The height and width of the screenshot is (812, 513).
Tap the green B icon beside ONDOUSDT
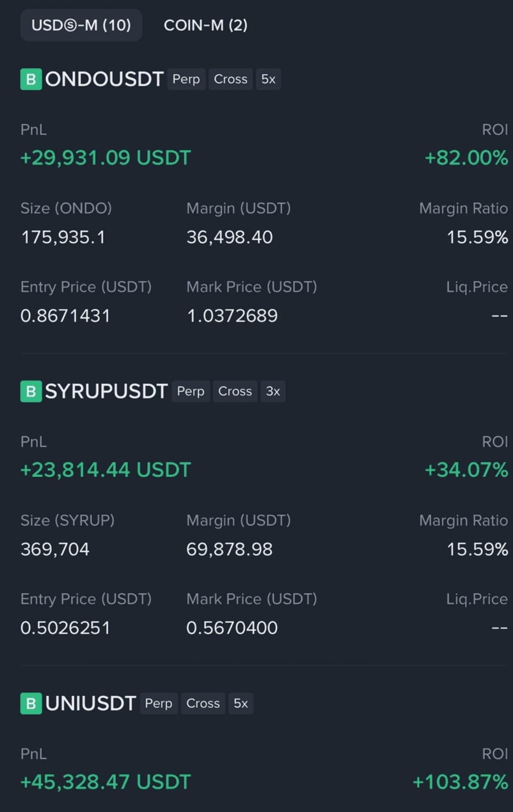pyautogui.click(x=31, y=79)
